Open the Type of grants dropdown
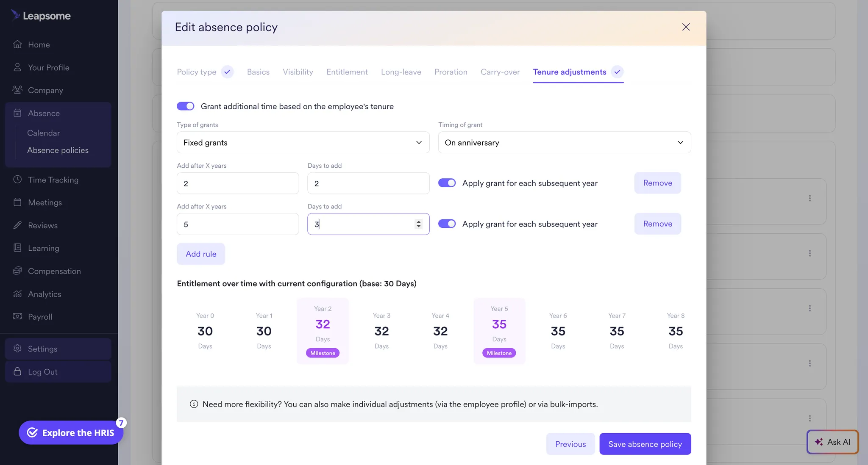 pyautogui.click(x=302, y=142)
